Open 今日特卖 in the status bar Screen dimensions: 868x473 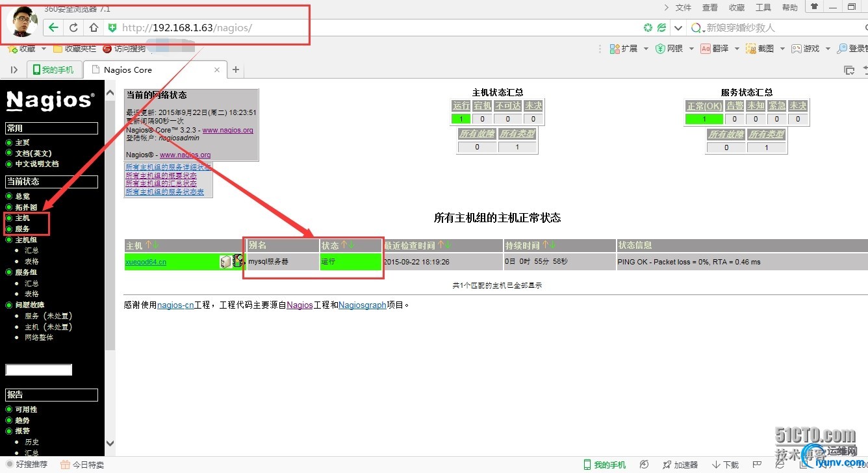click(83, 465)
